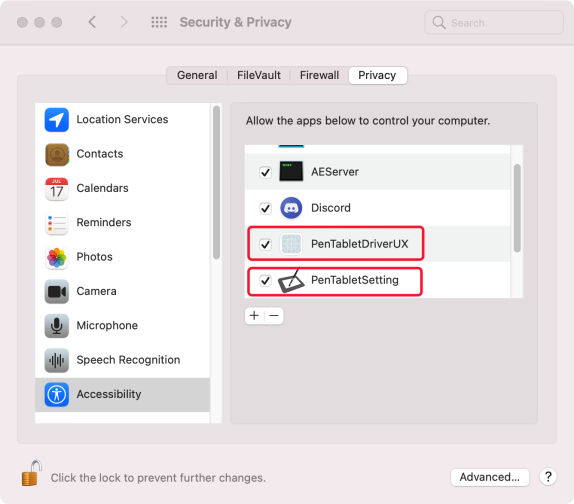This screenshot has width=574, height=504.
Task: Uncheck the AEServer checkbox
Action: [x=265, y=172]
